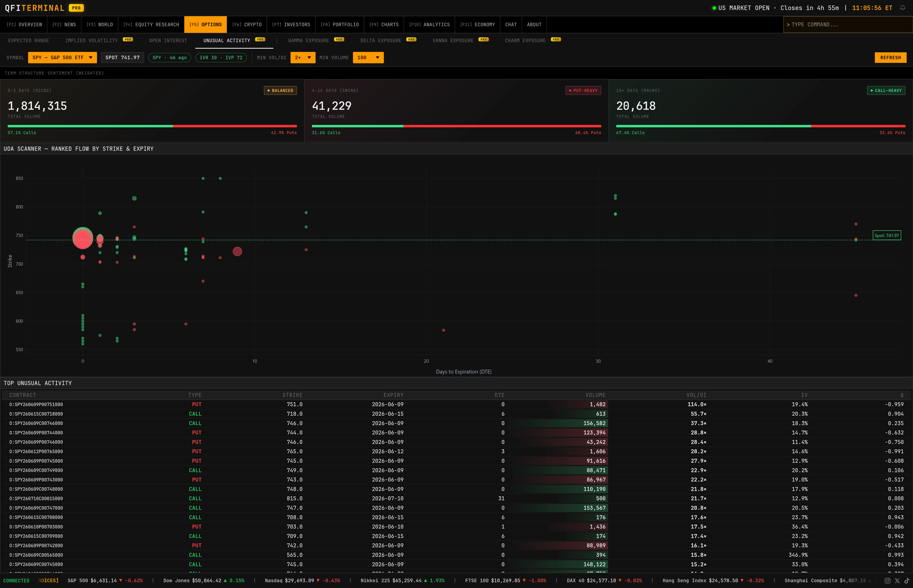Image resolution: width=913 pixels, height=588 pixels.
Task: Click the CALL-HEAVY sentiment badge
Action: [886, 90]
